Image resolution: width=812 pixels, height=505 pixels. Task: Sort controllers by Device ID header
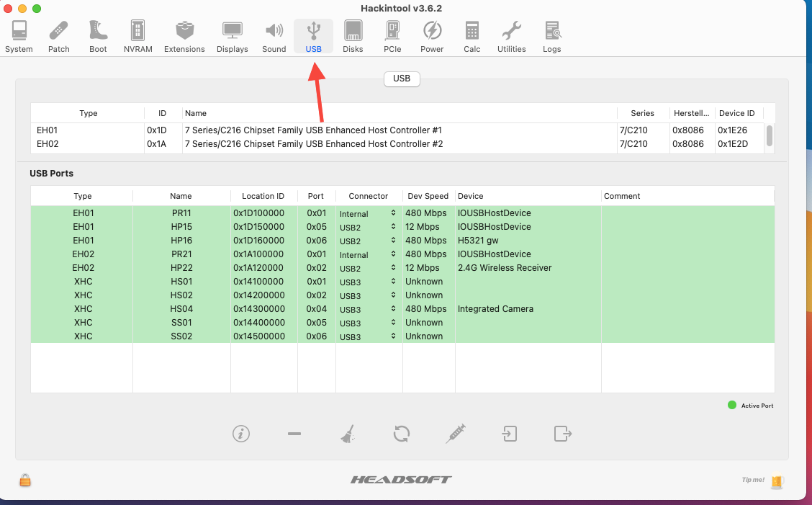(737, 113)
